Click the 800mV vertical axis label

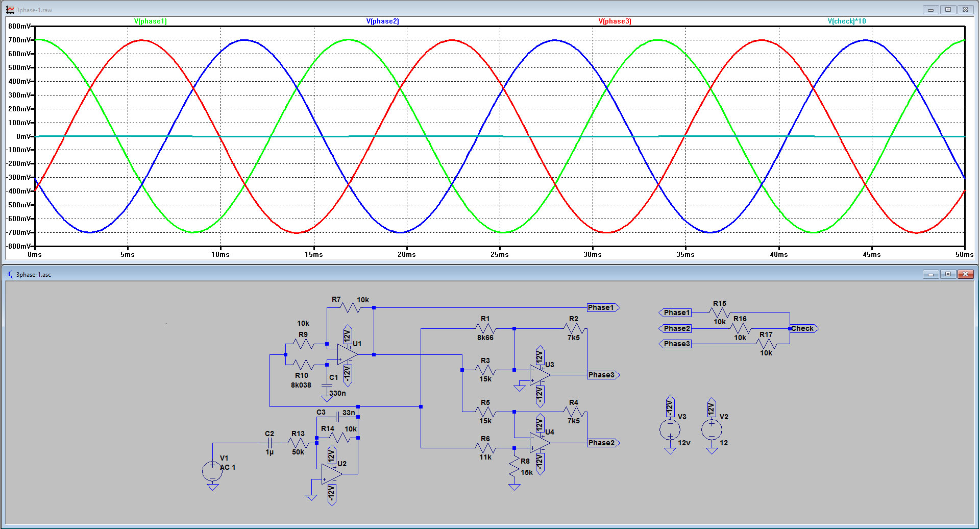(x=19, y=26)
